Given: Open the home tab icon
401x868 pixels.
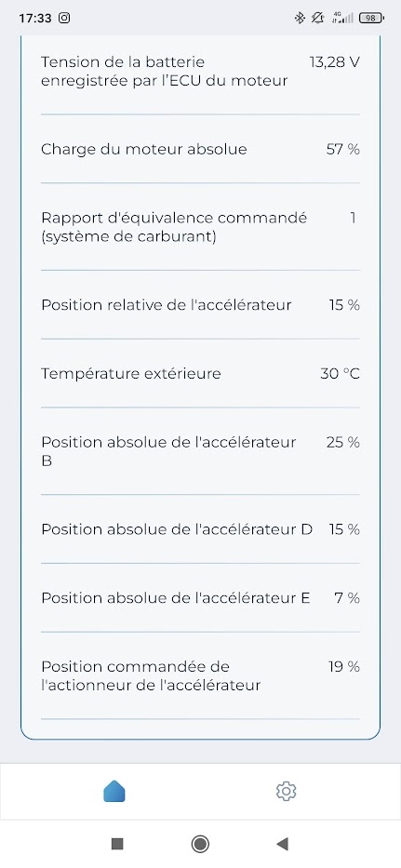Looking at the screenshot, I should (114, 791).
